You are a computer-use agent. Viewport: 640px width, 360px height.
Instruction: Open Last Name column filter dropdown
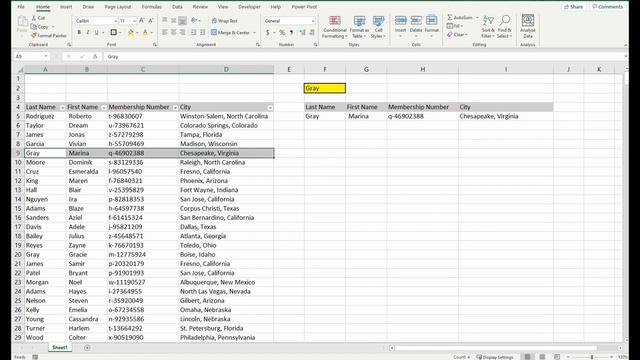pos(62,108)
